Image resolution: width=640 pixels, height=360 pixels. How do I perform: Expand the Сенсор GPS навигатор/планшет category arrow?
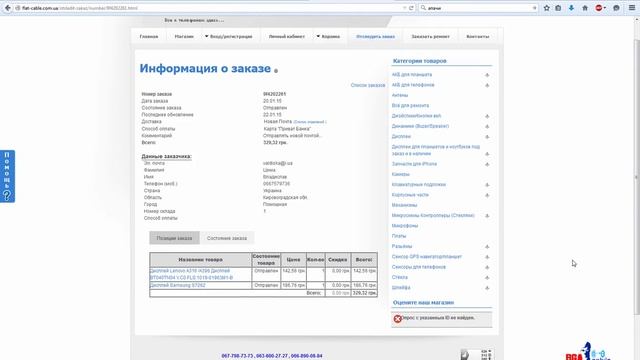pos(487,257)
